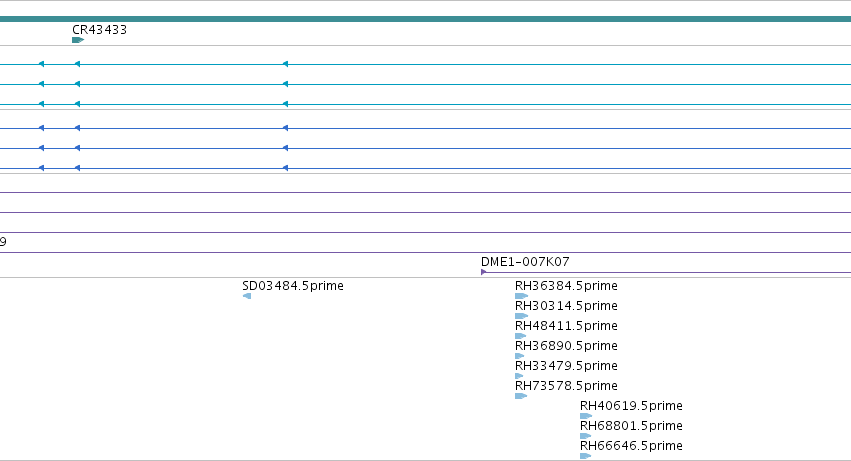Click the RH73578.5prime label

click(566, 386)
